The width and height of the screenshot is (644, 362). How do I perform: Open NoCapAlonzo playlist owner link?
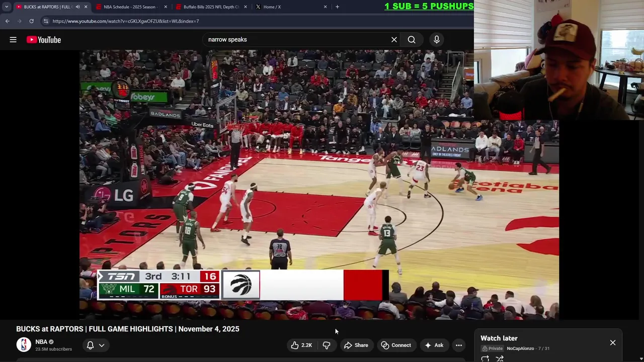coord(520,348)
